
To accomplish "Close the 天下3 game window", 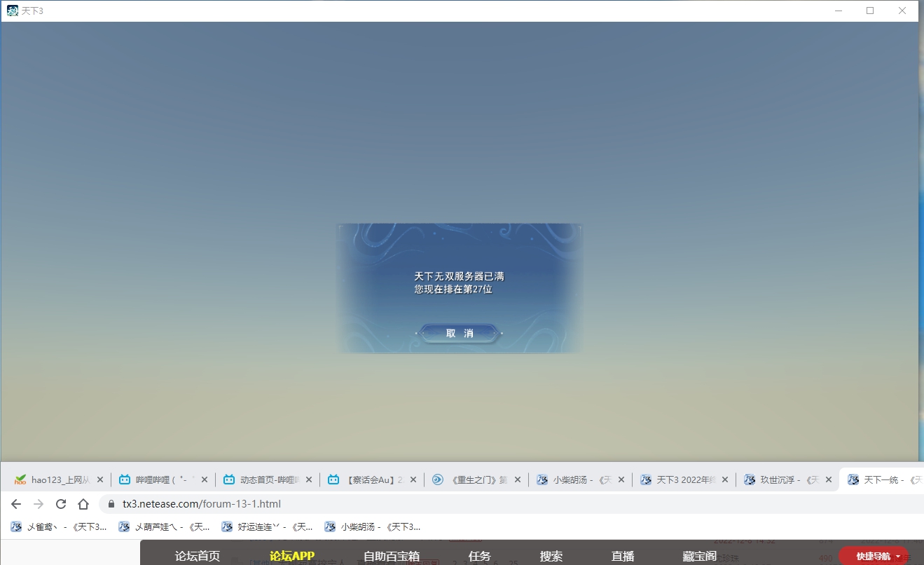I will (902, 11).
